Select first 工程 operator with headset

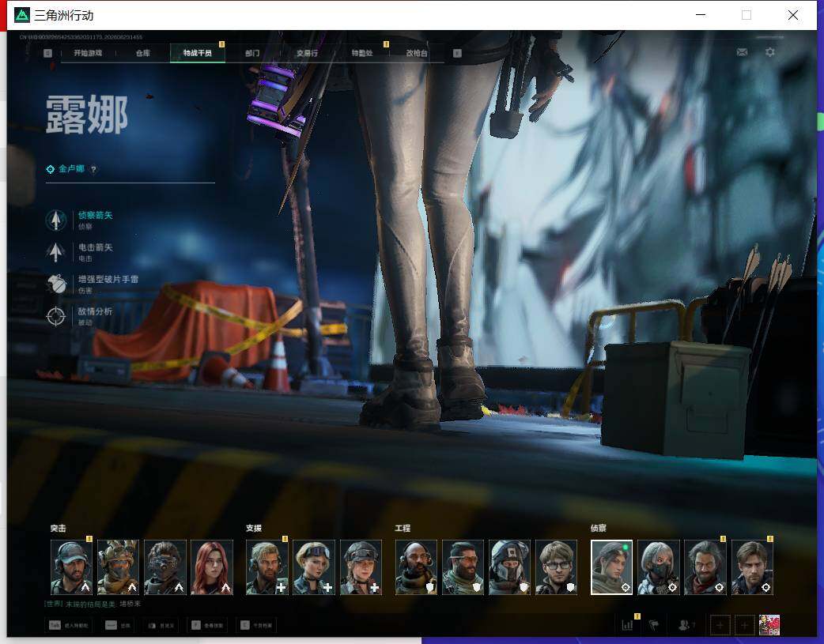416,567
